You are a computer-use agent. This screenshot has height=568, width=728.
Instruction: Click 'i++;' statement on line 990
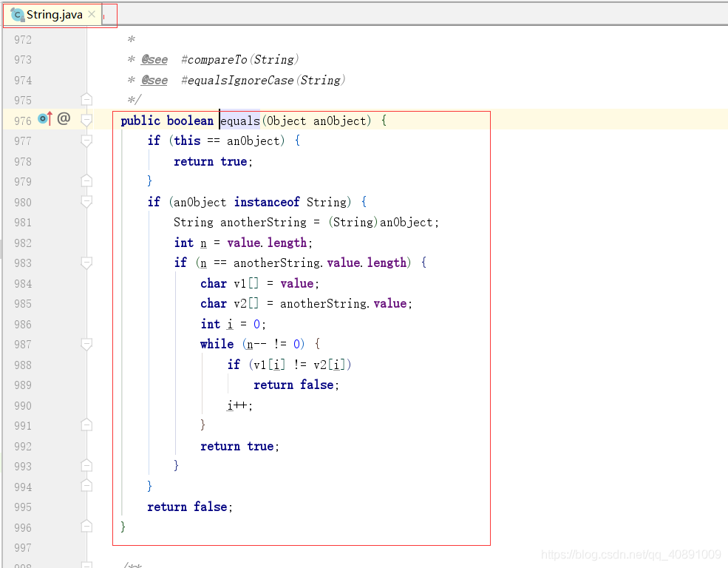(239, 405)
